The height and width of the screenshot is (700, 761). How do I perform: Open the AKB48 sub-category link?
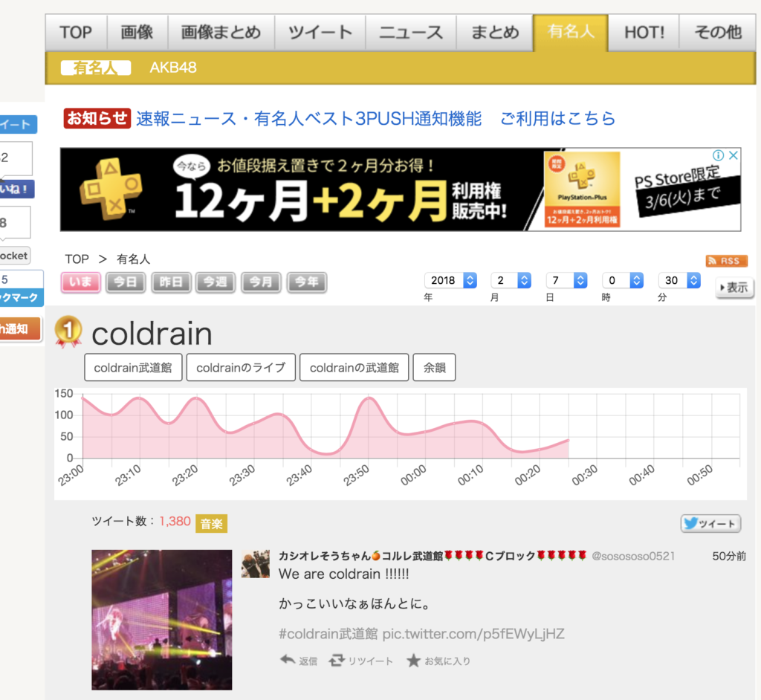(x=173, y=68)
